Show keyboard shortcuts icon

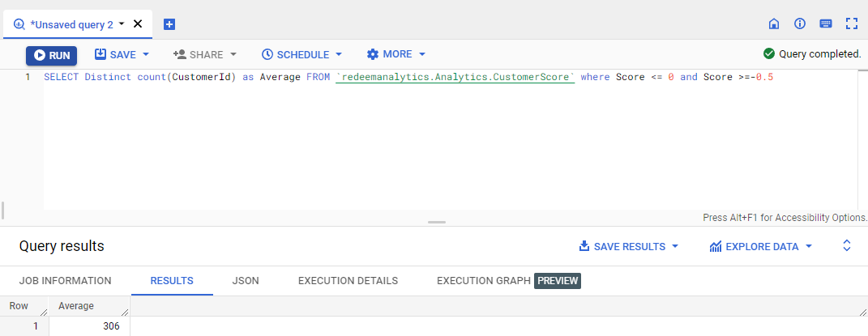(825, 23)
